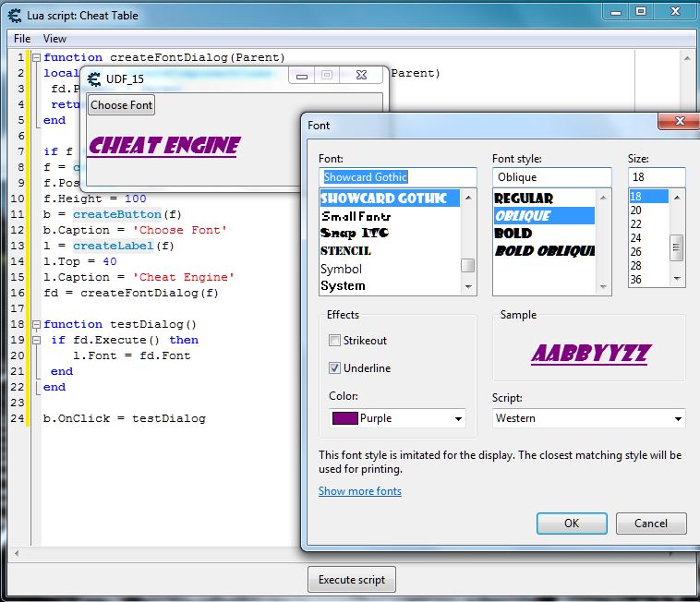Select Showcard Gothic in the font list
This screenshot has width=700, height=602.
click(390, 199)
